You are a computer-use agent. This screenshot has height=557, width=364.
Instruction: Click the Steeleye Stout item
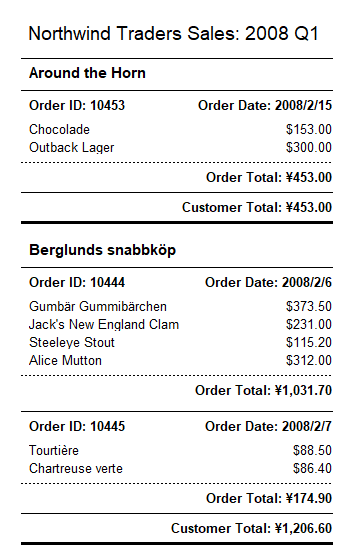[72, 343]
